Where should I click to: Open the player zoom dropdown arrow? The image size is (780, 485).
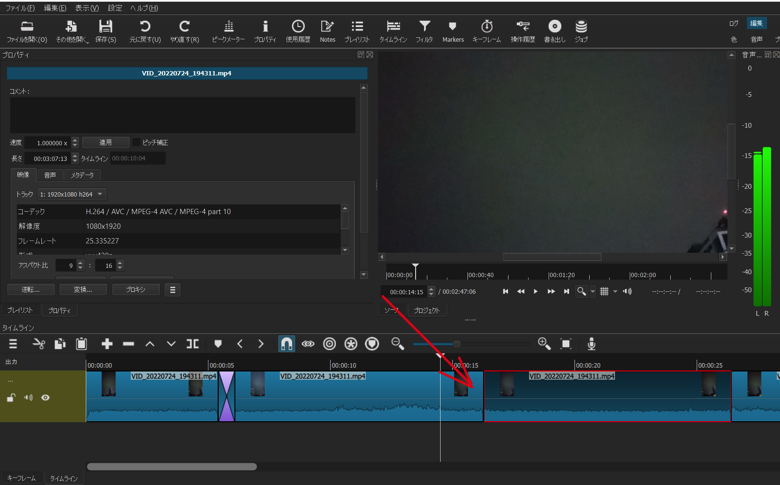(592, 291)
